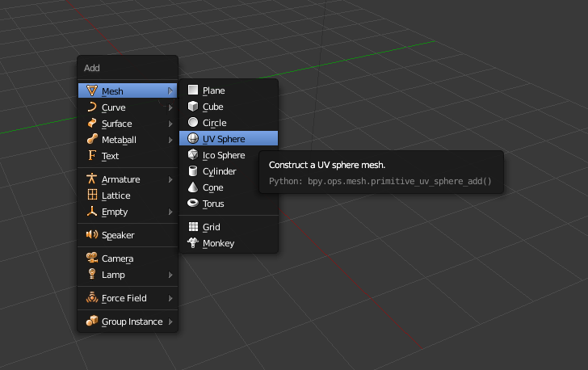This screenshot has width=588, height=370.
Task: Click the Torus ring icon
Action: click(193, 203)
